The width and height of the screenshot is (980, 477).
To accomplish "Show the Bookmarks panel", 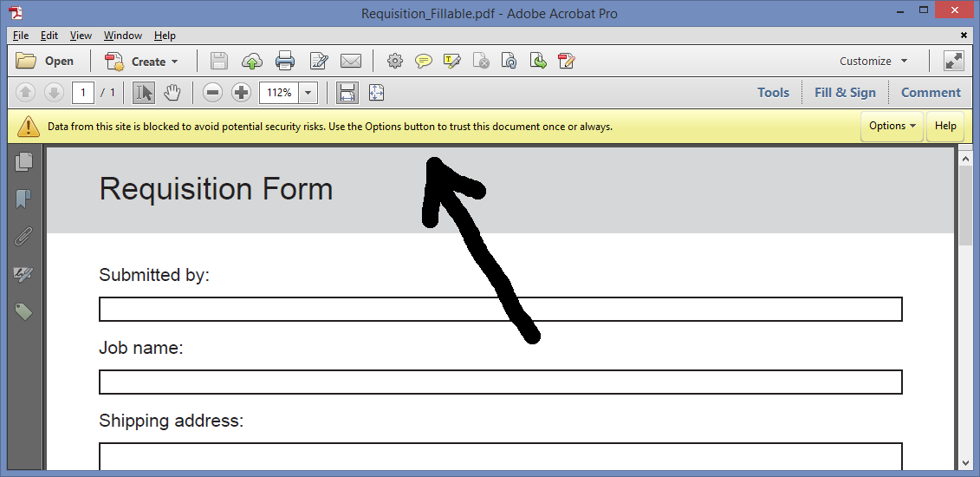I will click(x=23, y=199).
